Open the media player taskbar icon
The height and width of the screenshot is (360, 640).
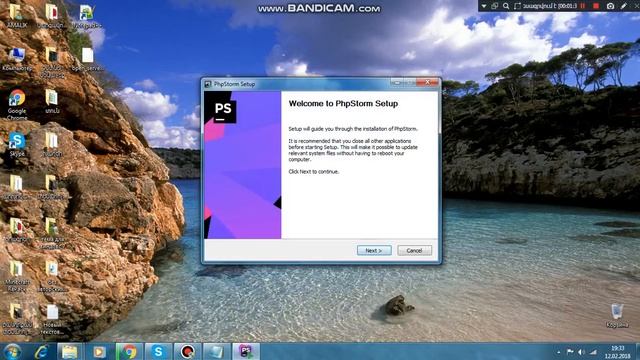pos(99,351)
